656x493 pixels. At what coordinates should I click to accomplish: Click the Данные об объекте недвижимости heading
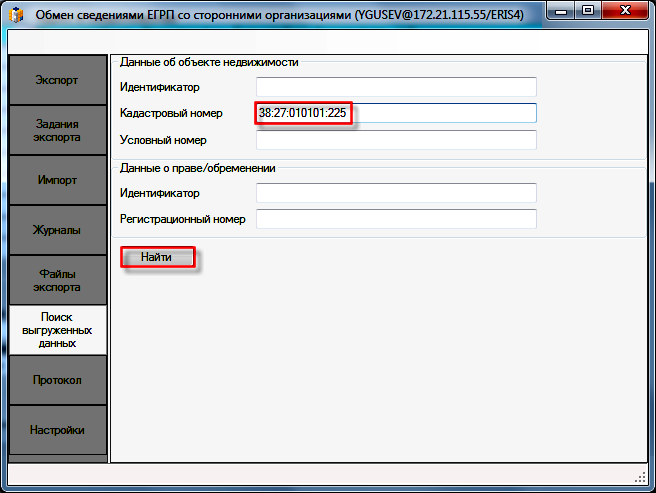[x=209, y=62]
